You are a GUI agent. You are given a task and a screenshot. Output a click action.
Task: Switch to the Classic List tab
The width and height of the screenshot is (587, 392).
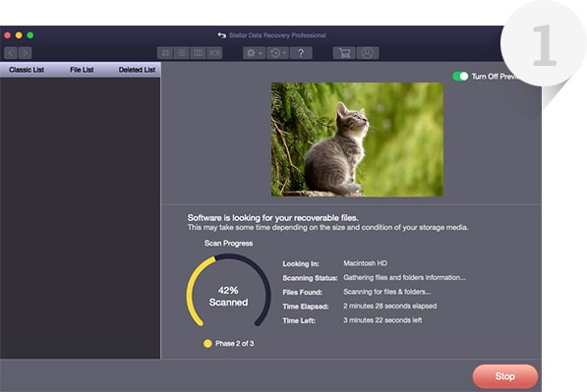click(x=27, y=70)
